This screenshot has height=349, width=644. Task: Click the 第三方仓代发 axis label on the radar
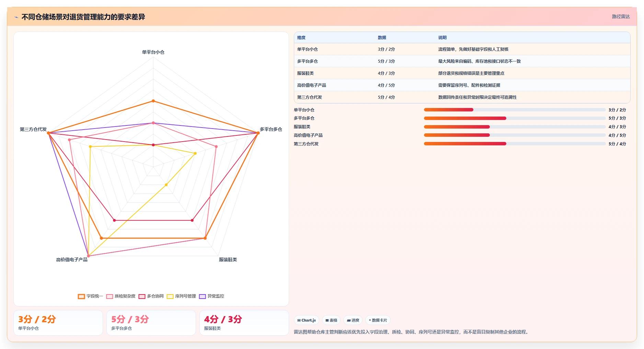(x=33, y=129)
